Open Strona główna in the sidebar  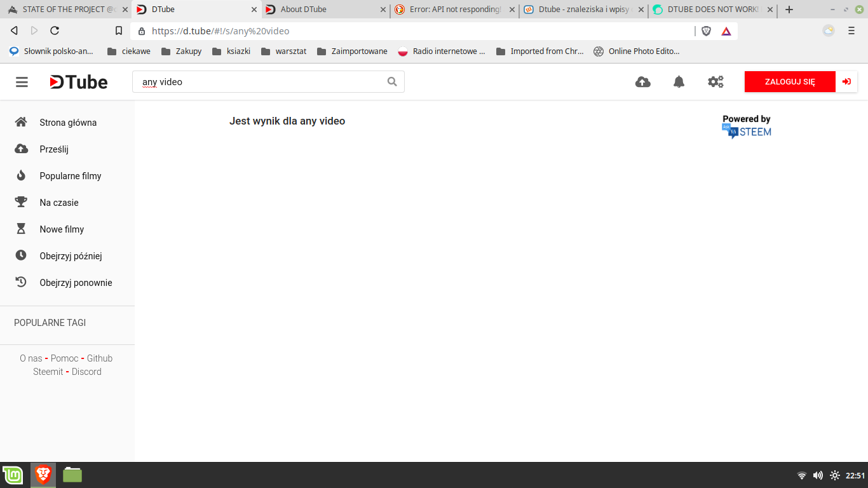click(68, 123)
